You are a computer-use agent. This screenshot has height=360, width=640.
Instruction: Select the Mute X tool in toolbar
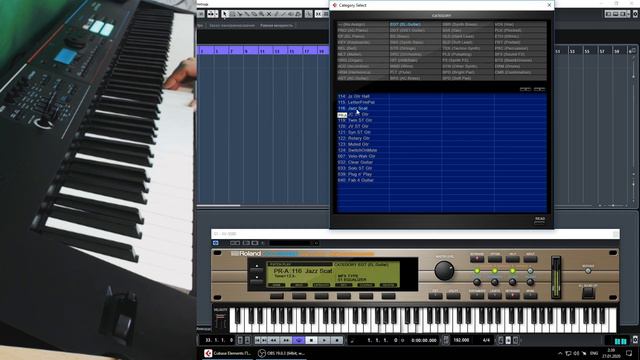(269, 14)
